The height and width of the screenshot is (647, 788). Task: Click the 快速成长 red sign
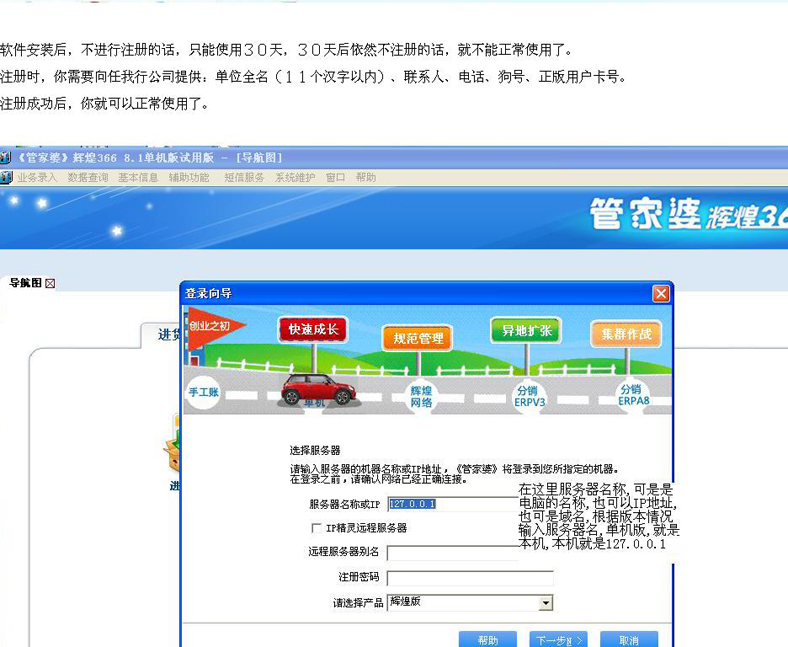[x=313, y=330]
